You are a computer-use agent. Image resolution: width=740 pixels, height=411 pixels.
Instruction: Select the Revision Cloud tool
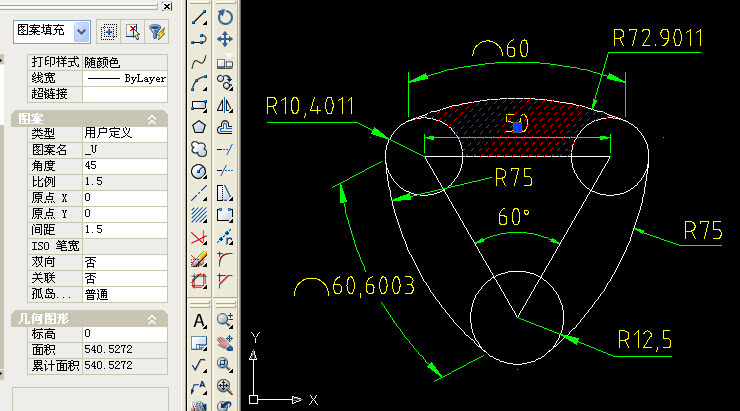pos(199,149)
